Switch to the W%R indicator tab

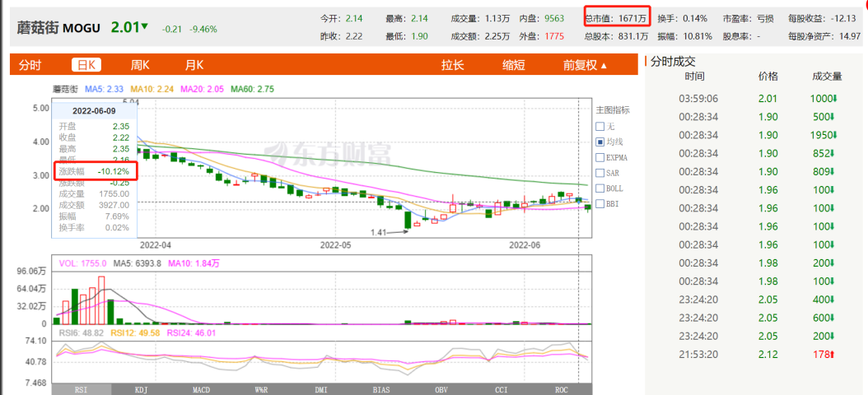[x=261, y=389]
